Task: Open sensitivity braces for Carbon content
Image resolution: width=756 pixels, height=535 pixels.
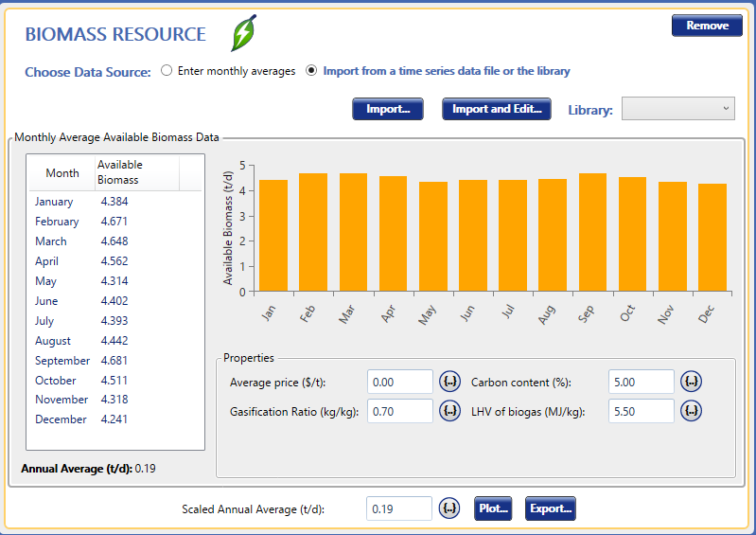Action: pyautogui.click(x=692, y=382)
